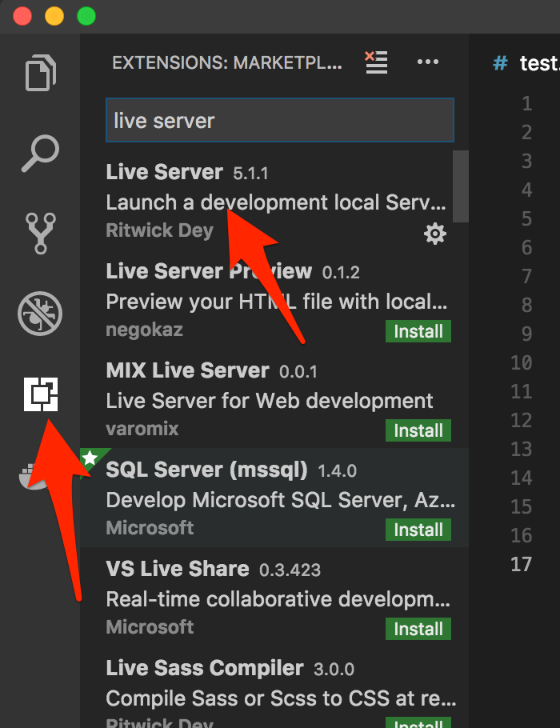Focus the live server search box
The height and width of the screenshot is (728, 560).
point(279,120)
